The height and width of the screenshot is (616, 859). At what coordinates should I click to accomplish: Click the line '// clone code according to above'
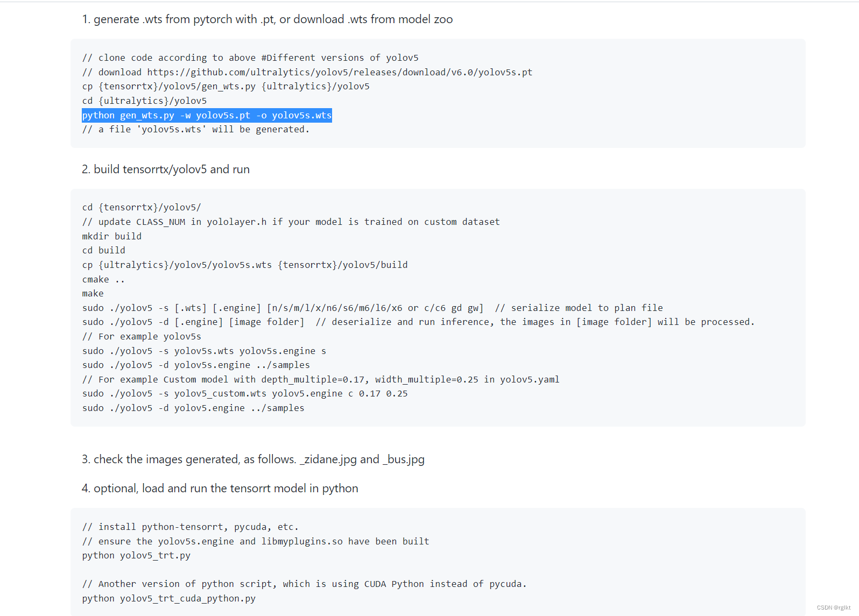(250, 58)
